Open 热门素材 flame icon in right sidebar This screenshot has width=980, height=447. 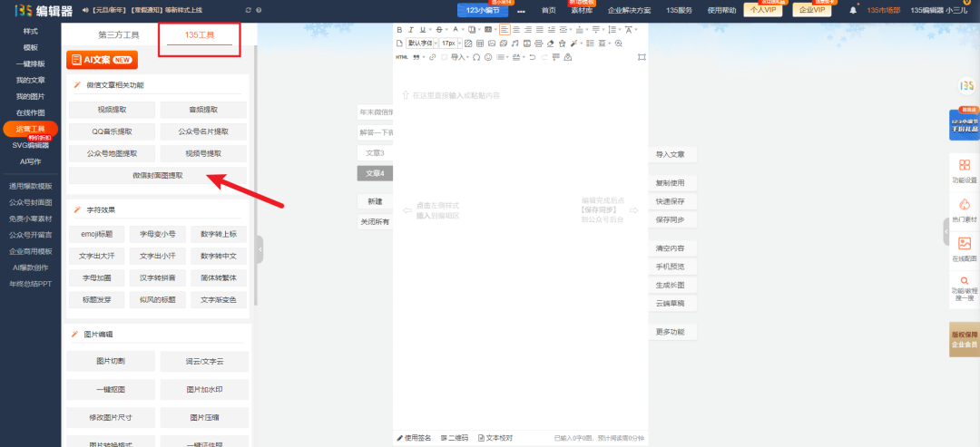coord(965,210)
